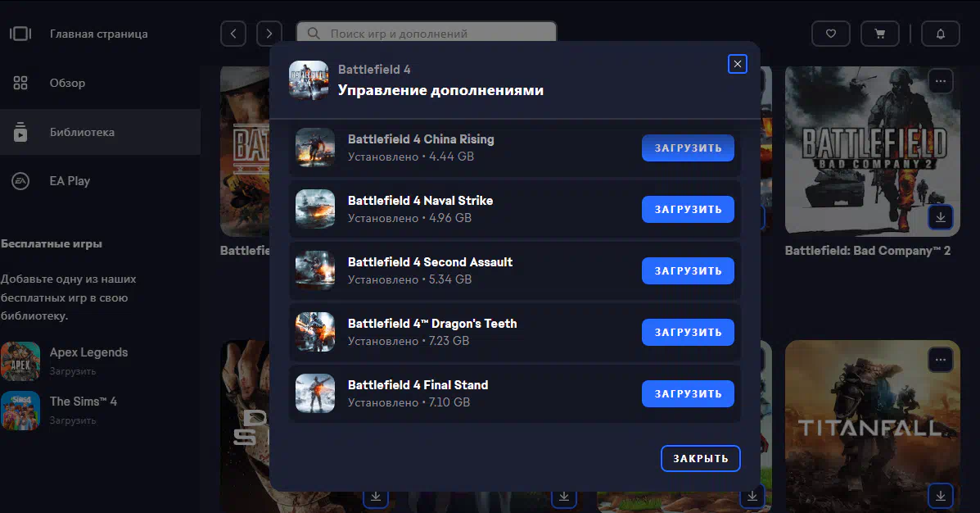Screen dimensions: 980x513
Task: Open Главная страница in sidebar
Action: point(98,34)
